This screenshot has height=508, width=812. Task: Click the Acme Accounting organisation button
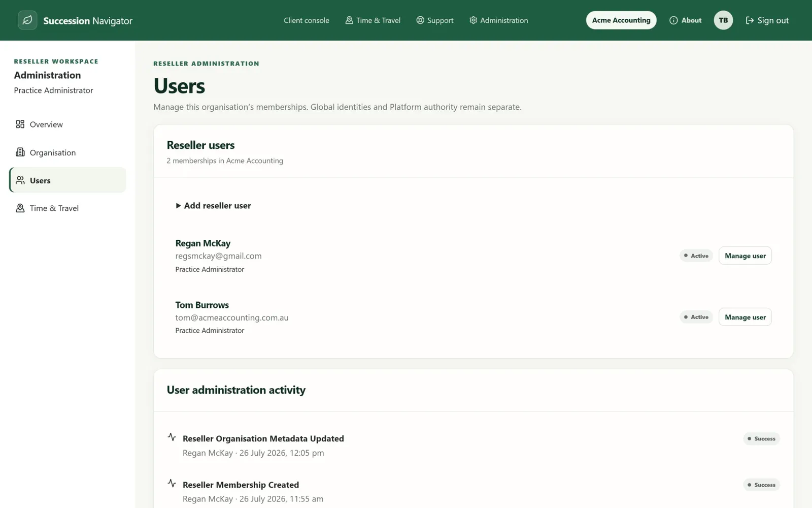621,20
